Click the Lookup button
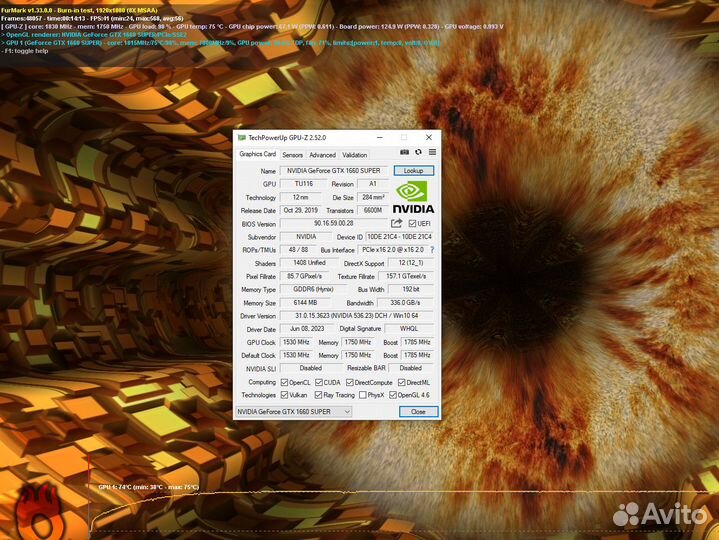 [x=414, y=171]
